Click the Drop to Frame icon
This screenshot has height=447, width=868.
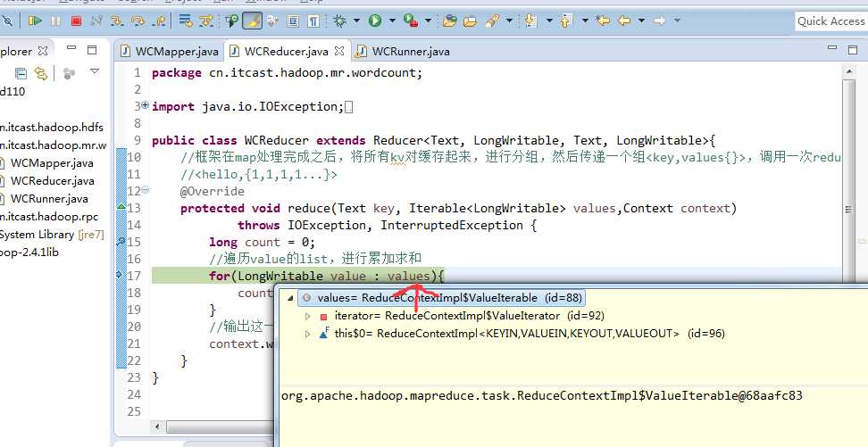[186, 21]
